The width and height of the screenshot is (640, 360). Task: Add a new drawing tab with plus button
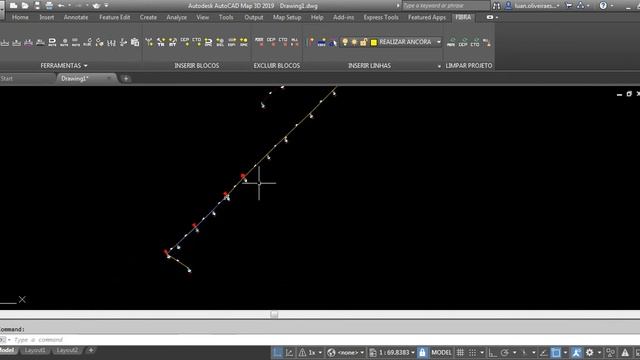[x=126, y=78]
